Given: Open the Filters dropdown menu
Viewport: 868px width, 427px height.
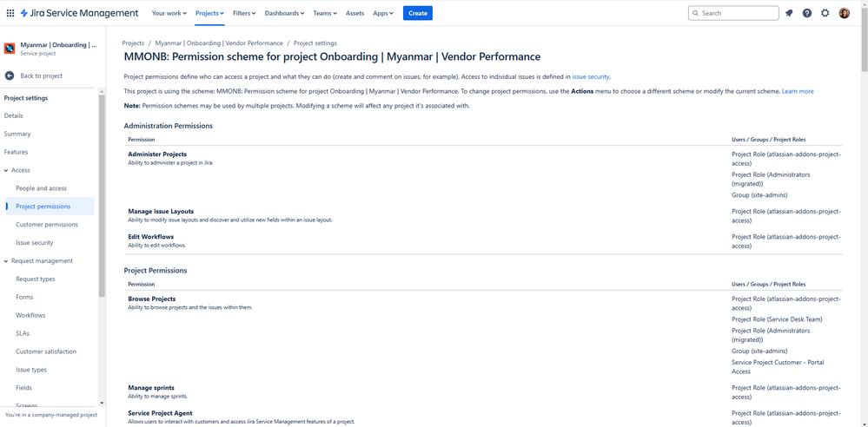Looking at the screenshot, I should point(244,13).
